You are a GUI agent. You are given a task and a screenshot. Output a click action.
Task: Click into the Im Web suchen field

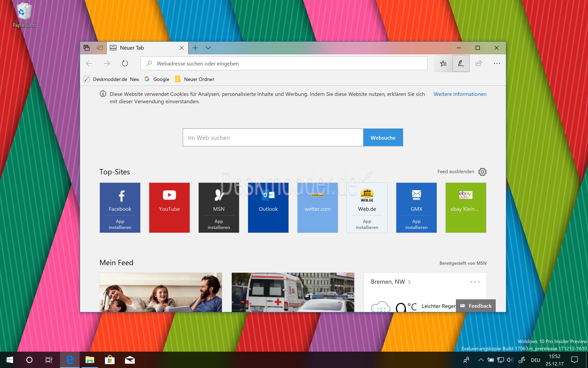click(x=273, y=138)
